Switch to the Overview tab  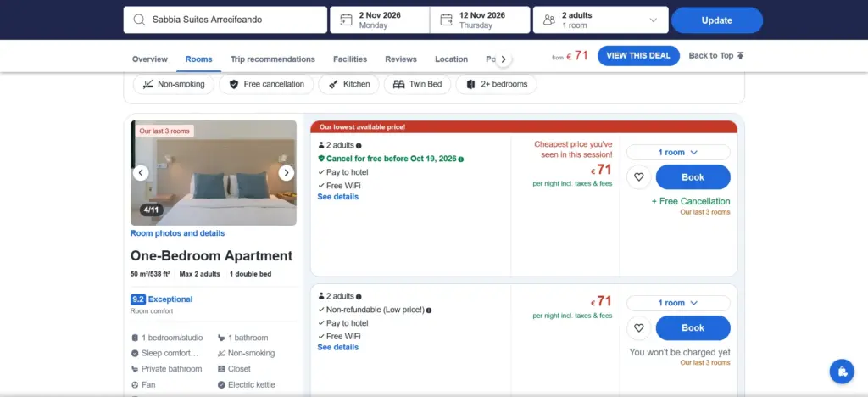click(x=149, y=59)
